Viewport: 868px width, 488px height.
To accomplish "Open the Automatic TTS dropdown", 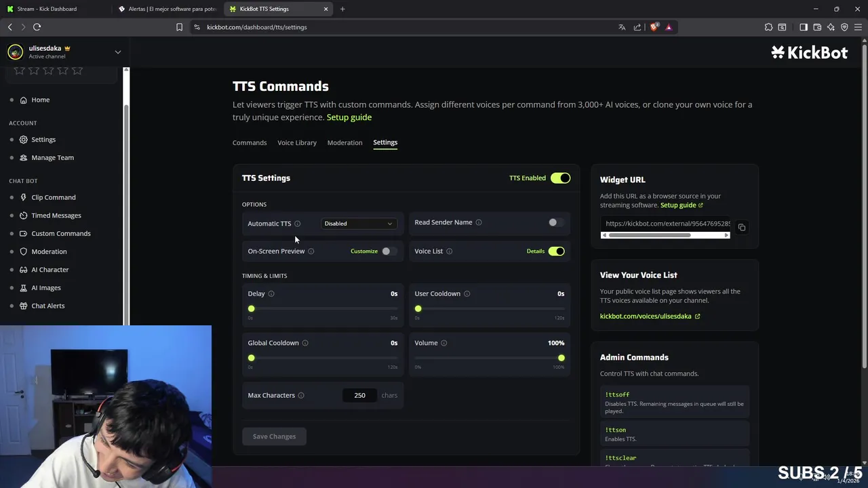I will (x=358, y=224).
